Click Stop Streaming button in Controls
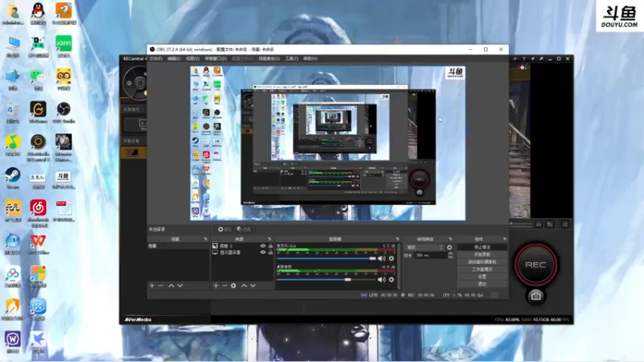Viewport: 644px width, 362px height. [x=482, y=247]
